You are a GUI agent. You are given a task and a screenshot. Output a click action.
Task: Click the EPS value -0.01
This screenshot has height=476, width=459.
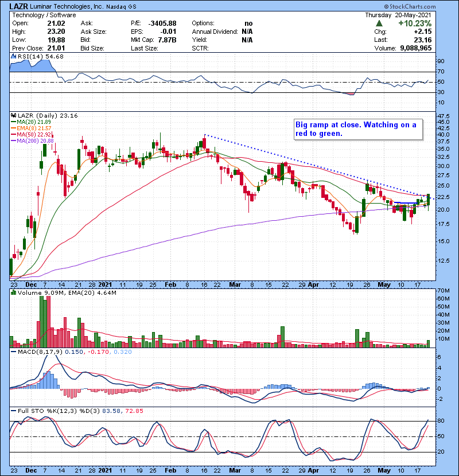click(x=168, y=32)
